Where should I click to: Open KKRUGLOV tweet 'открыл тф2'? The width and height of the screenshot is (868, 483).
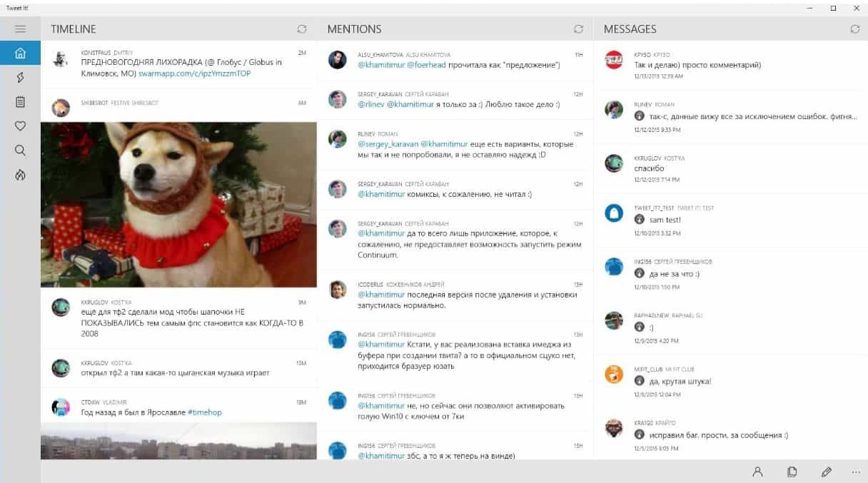tap(178, 369)
